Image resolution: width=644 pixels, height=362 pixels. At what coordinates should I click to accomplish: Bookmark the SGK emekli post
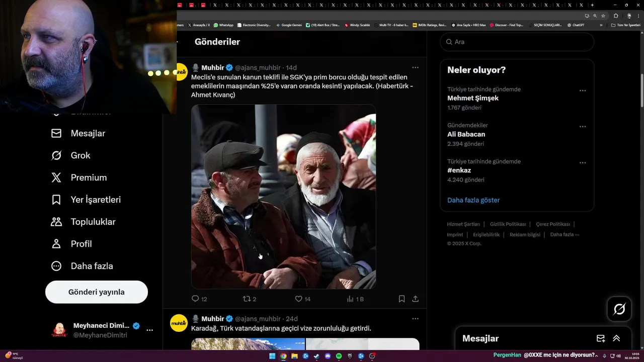[x=401, y=299]
